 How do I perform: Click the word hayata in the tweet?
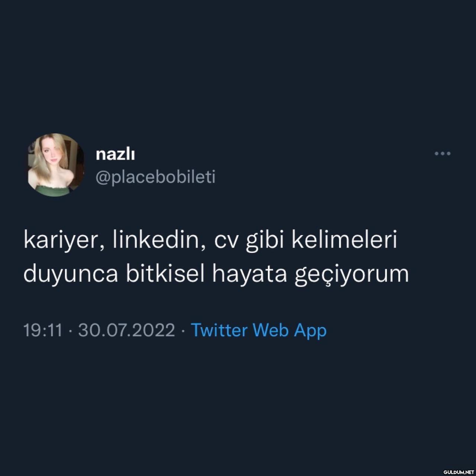250,274
